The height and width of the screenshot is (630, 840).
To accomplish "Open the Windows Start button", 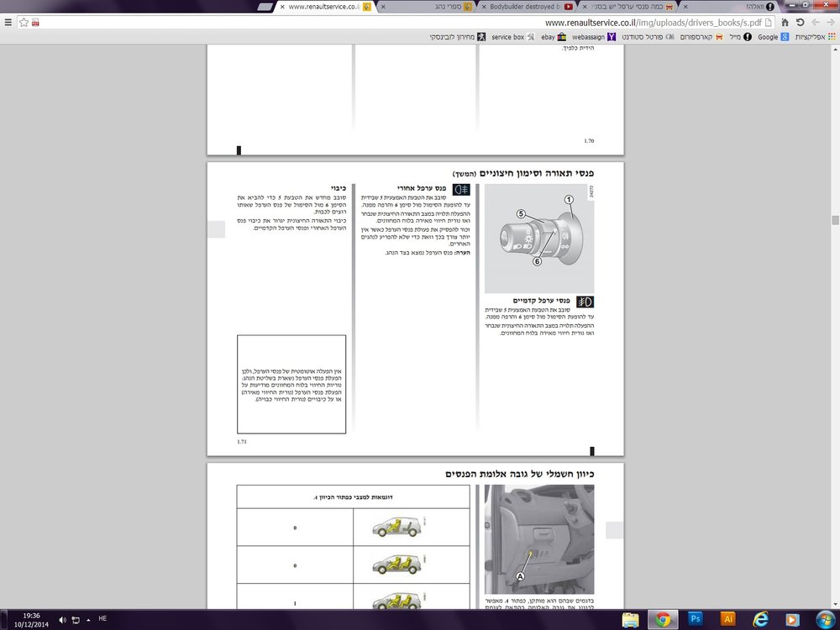I will point(825,619).
